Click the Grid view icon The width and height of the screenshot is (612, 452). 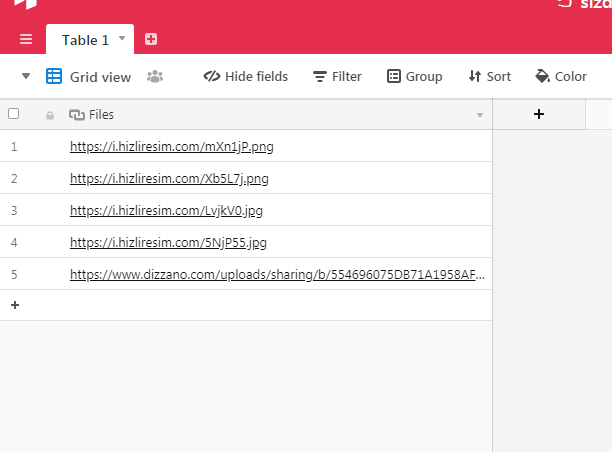tap(54, 76)
